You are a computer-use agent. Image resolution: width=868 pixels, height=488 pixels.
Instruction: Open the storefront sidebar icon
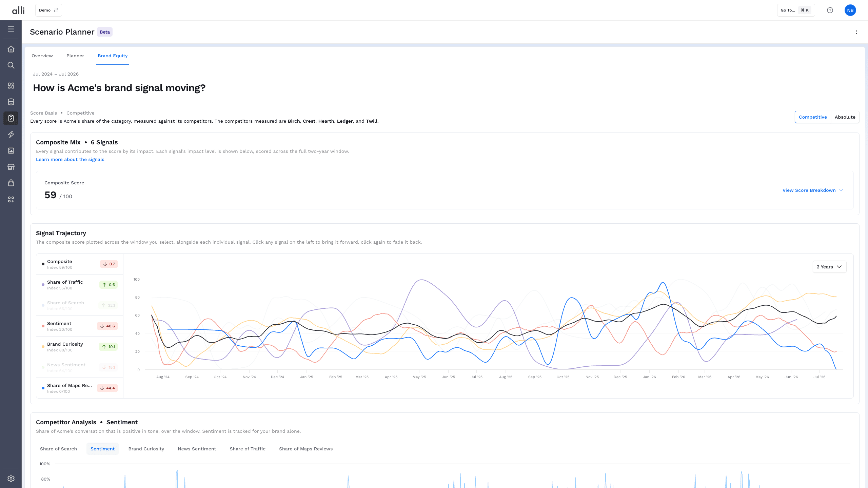point(11,167)
